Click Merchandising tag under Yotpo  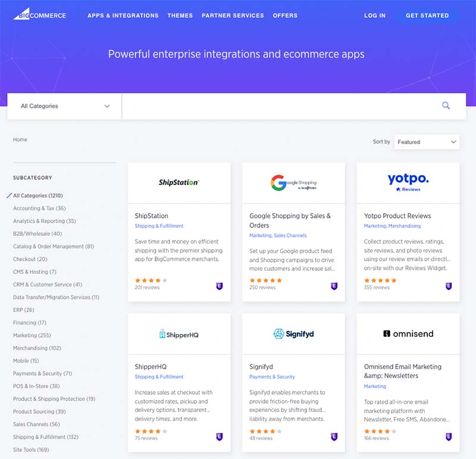pos(405,226)
